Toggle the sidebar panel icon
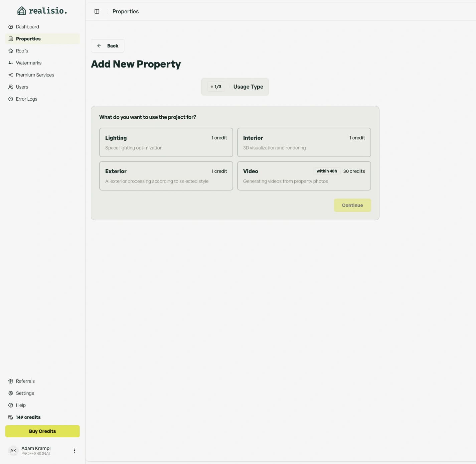Viewport: 476px width, 464px height. [97, 11]
